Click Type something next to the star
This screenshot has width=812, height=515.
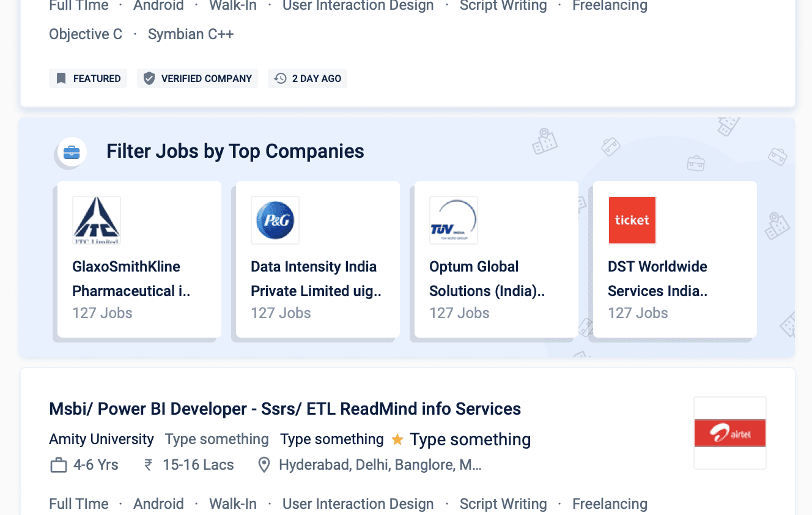(x=470, y=440)
